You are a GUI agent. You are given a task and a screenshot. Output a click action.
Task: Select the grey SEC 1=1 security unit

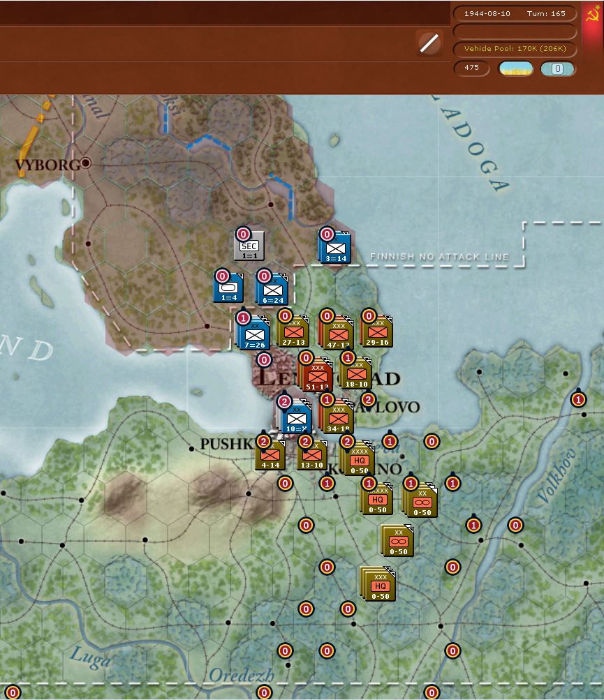[249, 246]
